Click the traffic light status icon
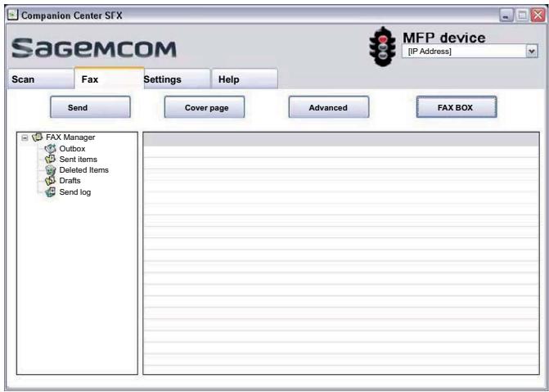Screen dimensions: 549x392 (x=382, y=46)
